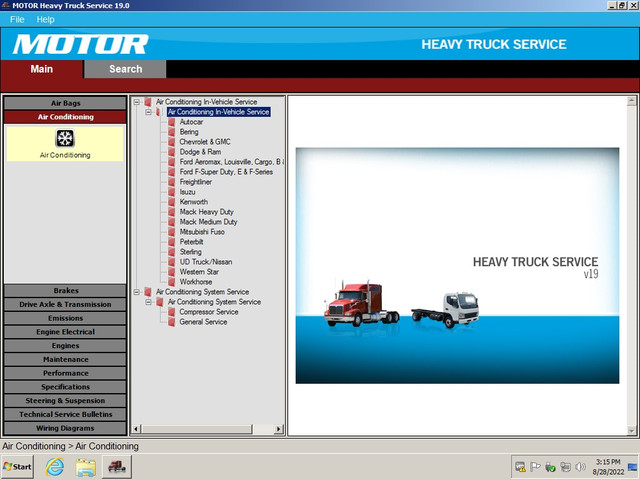Select Mack Medium Duty in the tree
Viewport: 640px width, 480px height.
point(208,222)
